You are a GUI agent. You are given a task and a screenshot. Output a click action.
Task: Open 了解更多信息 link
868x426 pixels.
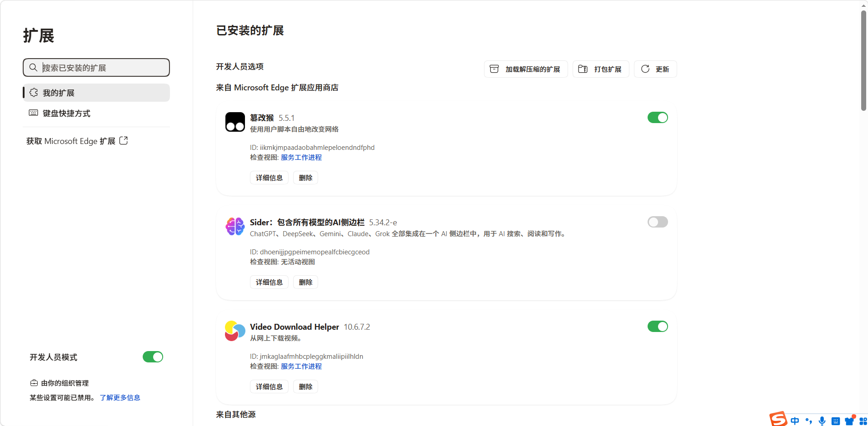[120, 397]
